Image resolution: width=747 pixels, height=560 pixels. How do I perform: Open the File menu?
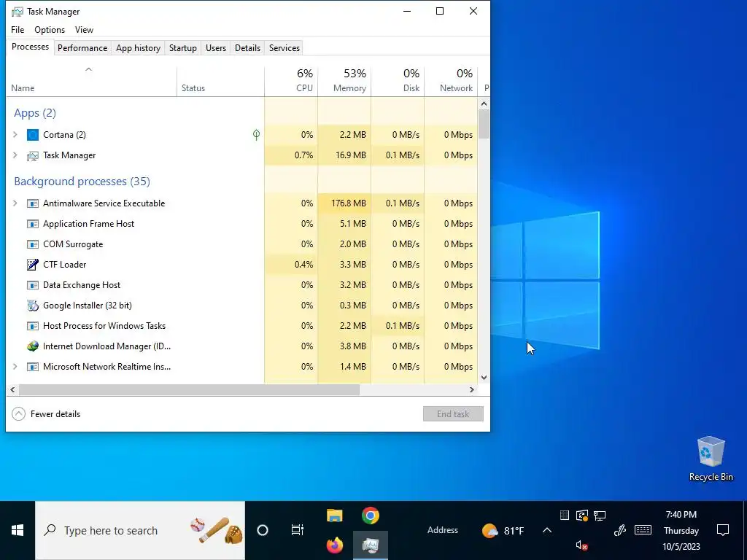point(18,29)
